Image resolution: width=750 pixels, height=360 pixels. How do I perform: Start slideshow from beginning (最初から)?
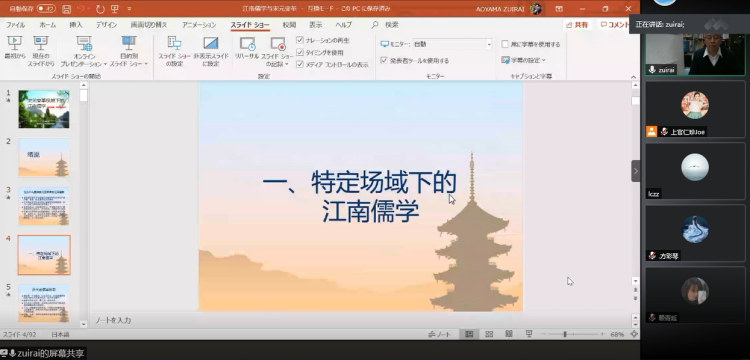coord(14,48)
